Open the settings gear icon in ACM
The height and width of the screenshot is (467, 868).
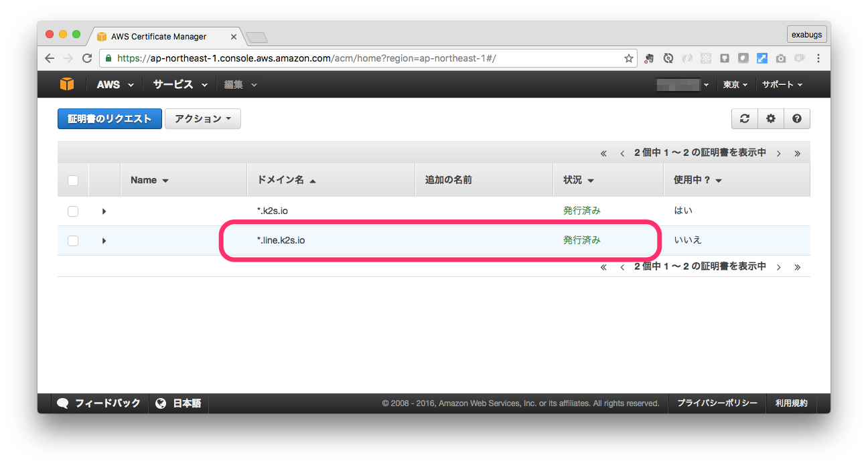pyautogui.click(x=770, y=118)
